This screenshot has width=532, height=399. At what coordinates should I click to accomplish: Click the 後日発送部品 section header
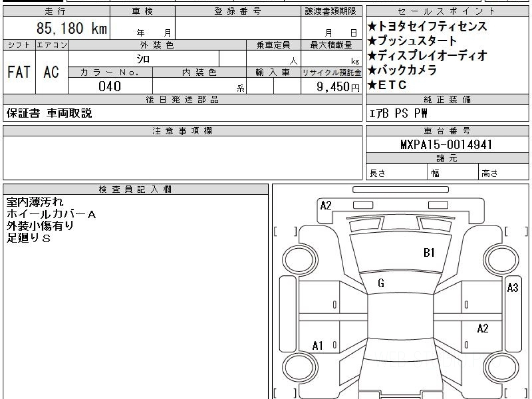coord(183,100)
